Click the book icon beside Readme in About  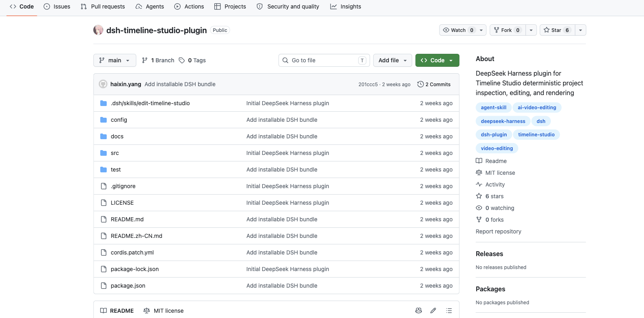click(x=479, y=161)
